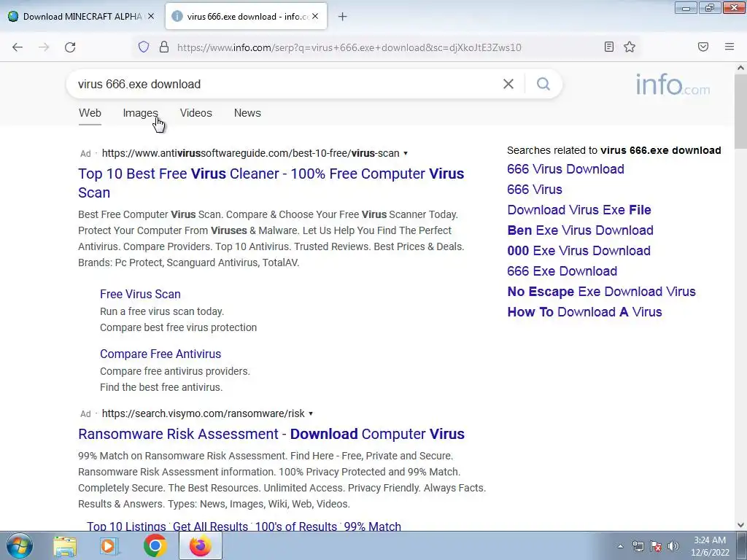Click the Get All Results sublink

tap(210, 526)
